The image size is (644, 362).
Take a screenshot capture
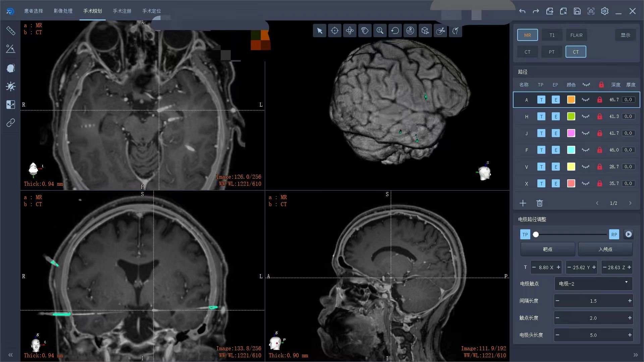click(591, 11)
